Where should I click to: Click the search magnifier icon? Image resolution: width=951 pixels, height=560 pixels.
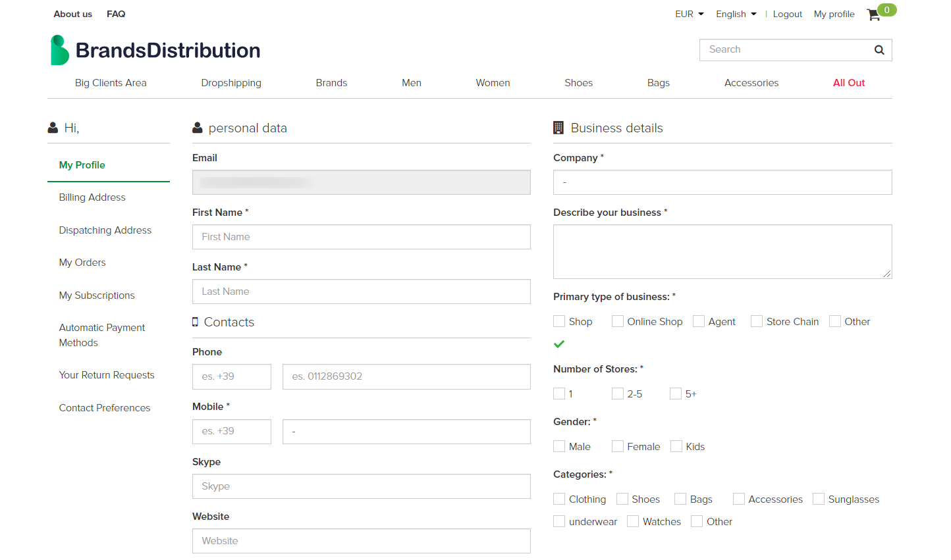pyautogui.click(x=879, y=50)
